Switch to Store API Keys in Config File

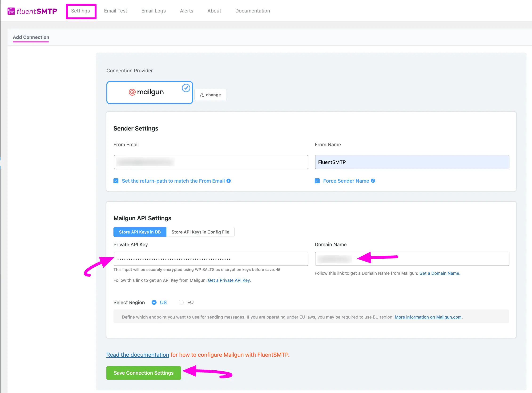point(200,232)
